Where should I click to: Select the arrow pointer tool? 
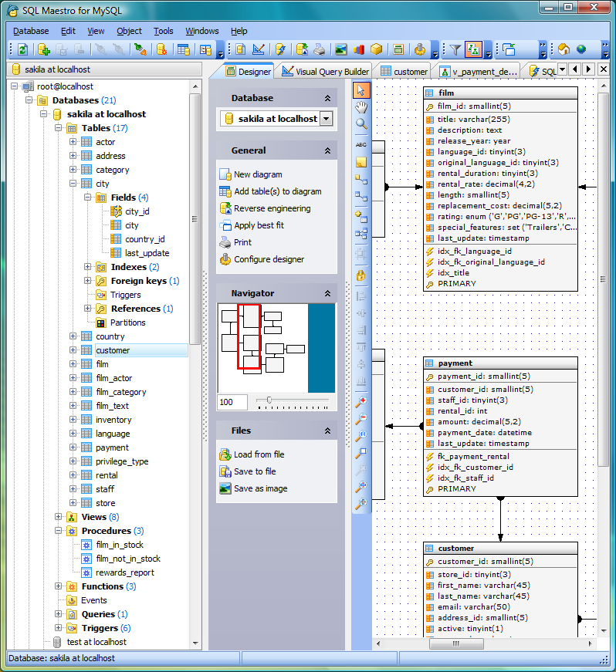coord(360,89)
